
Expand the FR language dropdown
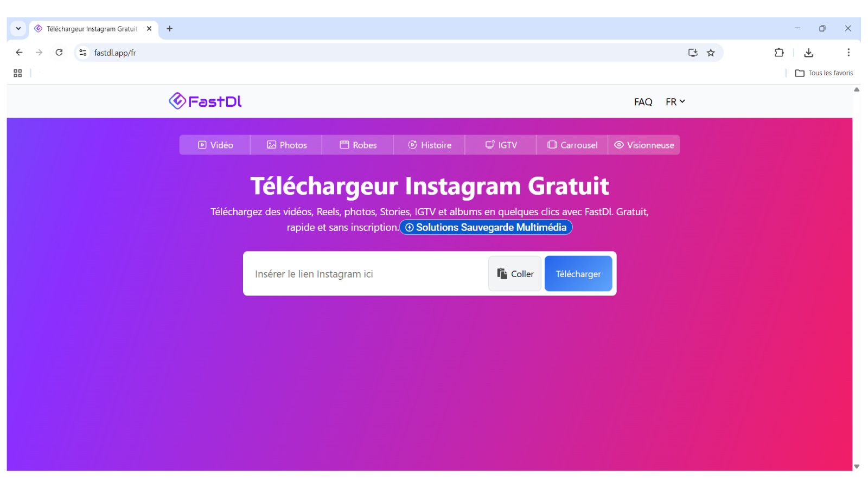tap(675, 102)
